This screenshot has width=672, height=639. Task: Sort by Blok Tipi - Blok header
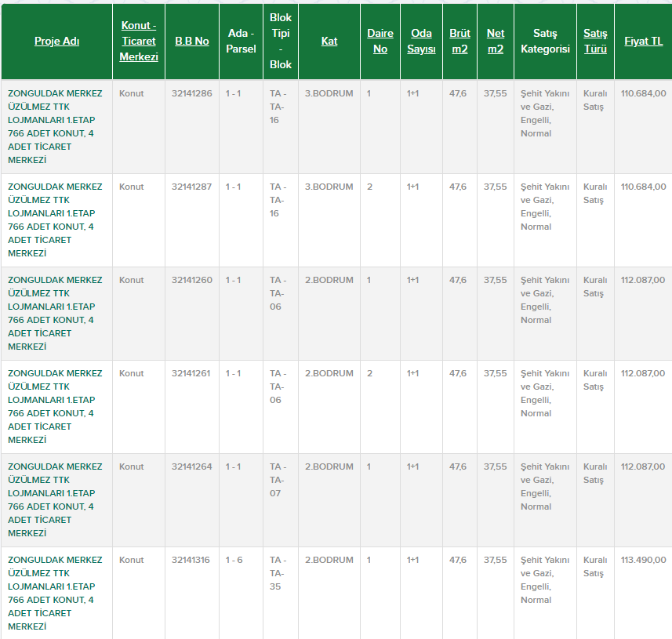pyautogui.click(x=280, y=41)
